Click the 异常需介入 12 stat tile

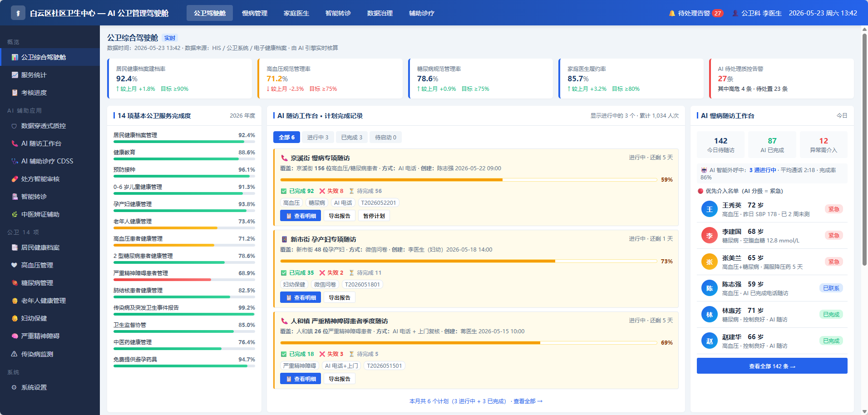(x=824, y=145)
